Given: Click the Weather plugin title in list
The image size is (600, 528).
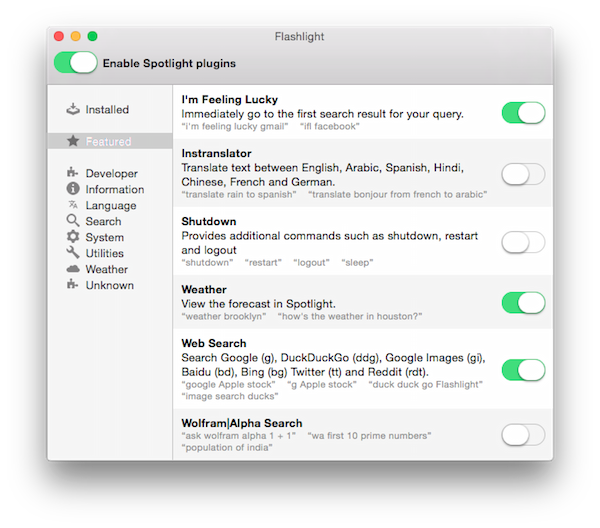Looking at the screenshot, I should click(x=204, y=289).
